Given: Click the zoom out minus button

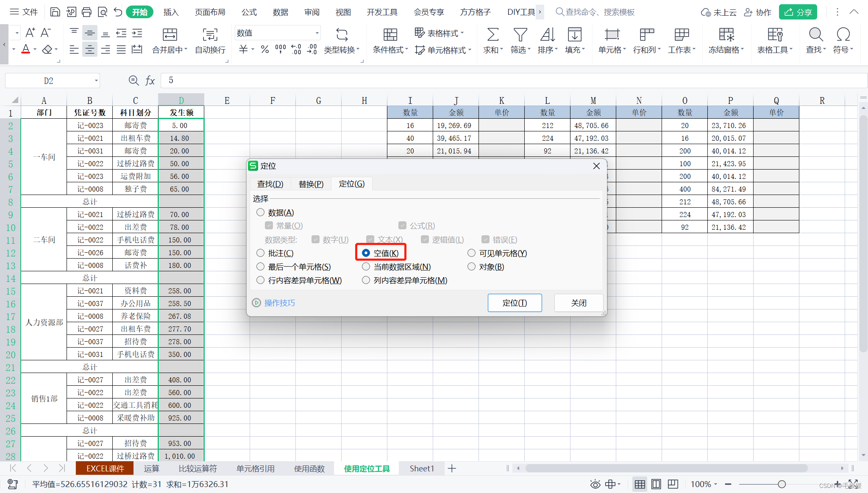Looking at the screenshot, I should pos(728,484).
